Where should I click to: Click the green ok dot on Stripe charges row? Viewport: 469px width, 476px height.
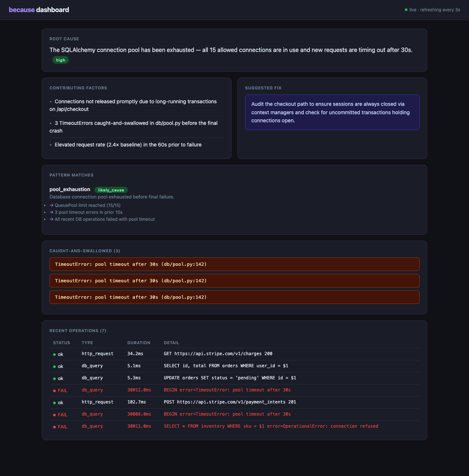55,354
